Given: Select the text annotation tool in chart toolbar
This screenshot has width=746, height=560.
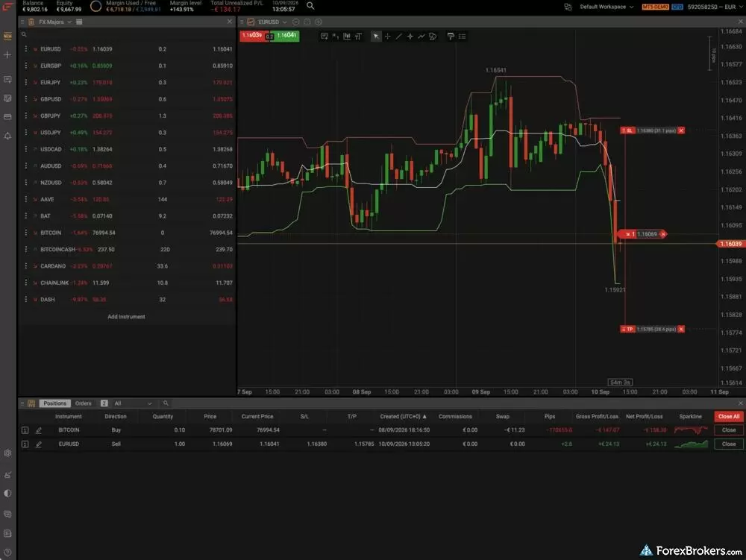Looking at the screenshot, I should pyautogui.click(x=358, y=36).
